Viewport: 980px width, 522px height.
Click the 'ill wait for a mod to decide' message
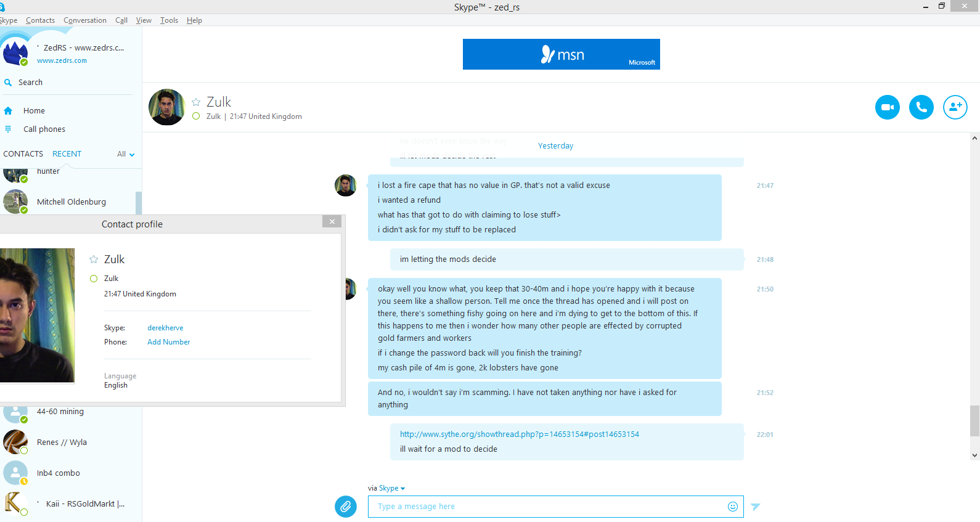click(449, 449)
